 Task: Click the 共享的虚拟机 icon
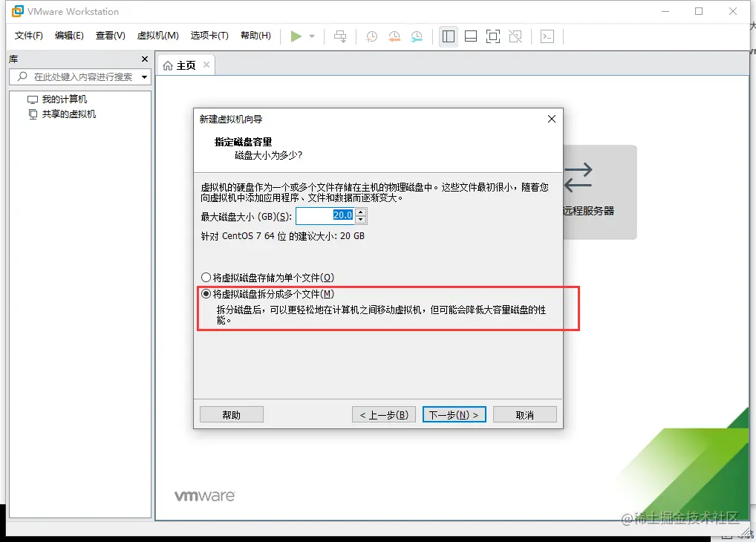33,114
